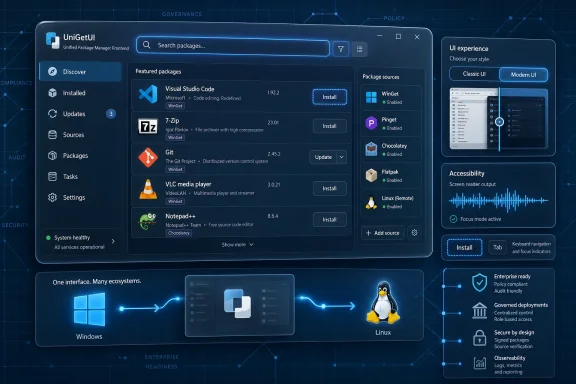Click the center UniGetUI app thumbnail
The image size is (576, 384).
[x=240, y=305]
